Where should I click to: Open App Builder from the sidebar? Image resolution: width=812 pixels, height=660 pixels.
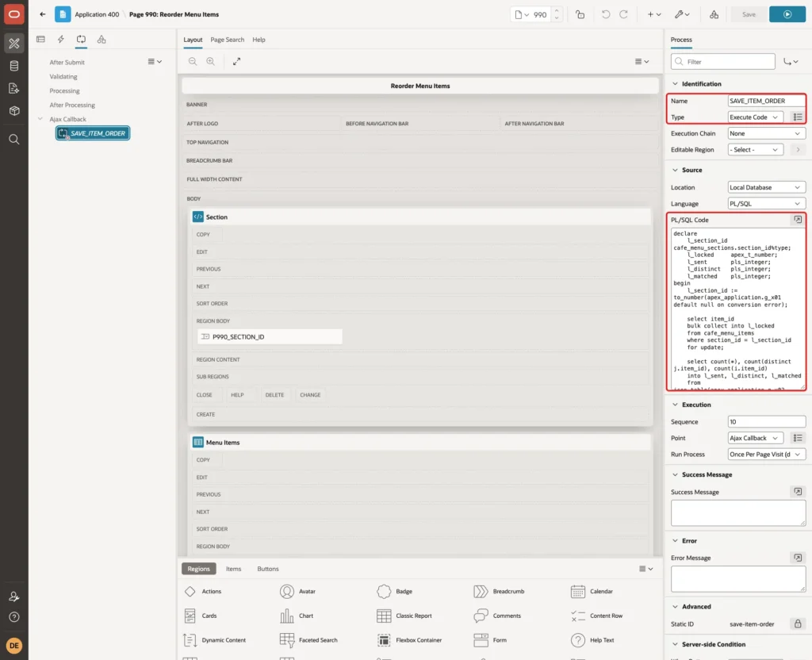(14, 44)
